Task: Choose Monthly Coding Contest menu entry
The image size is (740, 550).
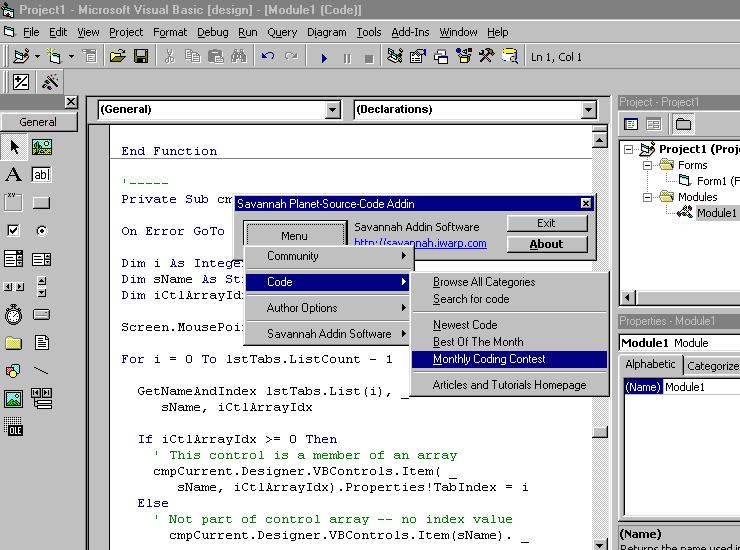Action: [489, 359]
